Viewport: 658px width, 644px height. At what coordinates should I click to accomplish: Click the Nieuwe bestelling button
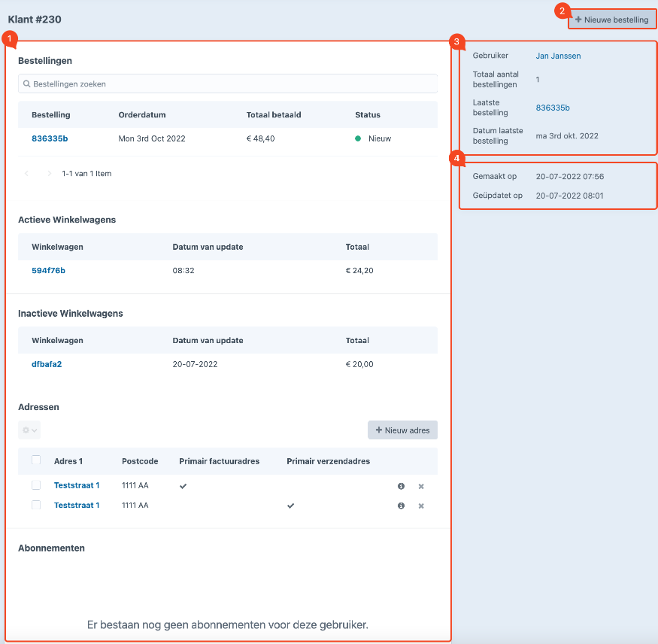(x=611, y=20)
